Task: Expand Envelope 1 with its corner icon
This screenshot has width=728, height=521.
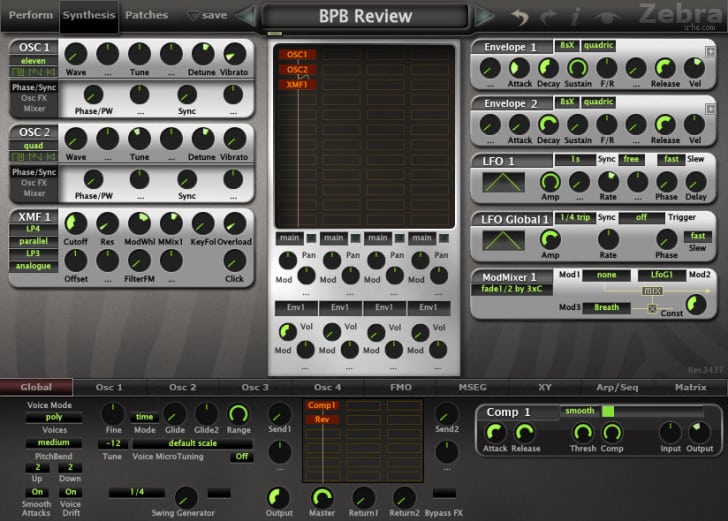Action: coord(710,52)
